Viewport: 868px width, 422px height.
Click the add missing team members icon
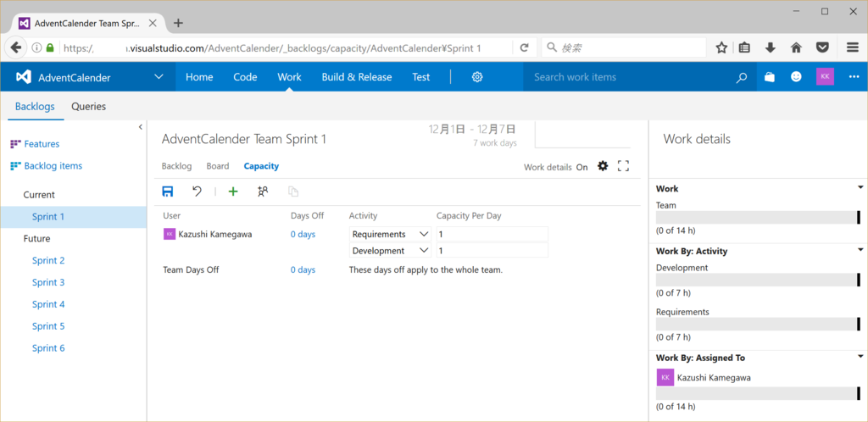pyautogui.click(x=263, y=192)
